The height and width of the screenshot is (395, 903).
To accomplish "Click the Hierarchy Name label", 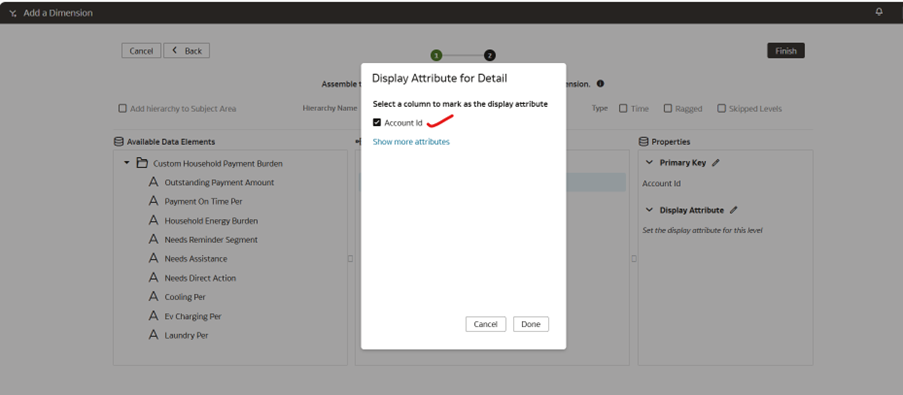I will click(x=330, y=108).
